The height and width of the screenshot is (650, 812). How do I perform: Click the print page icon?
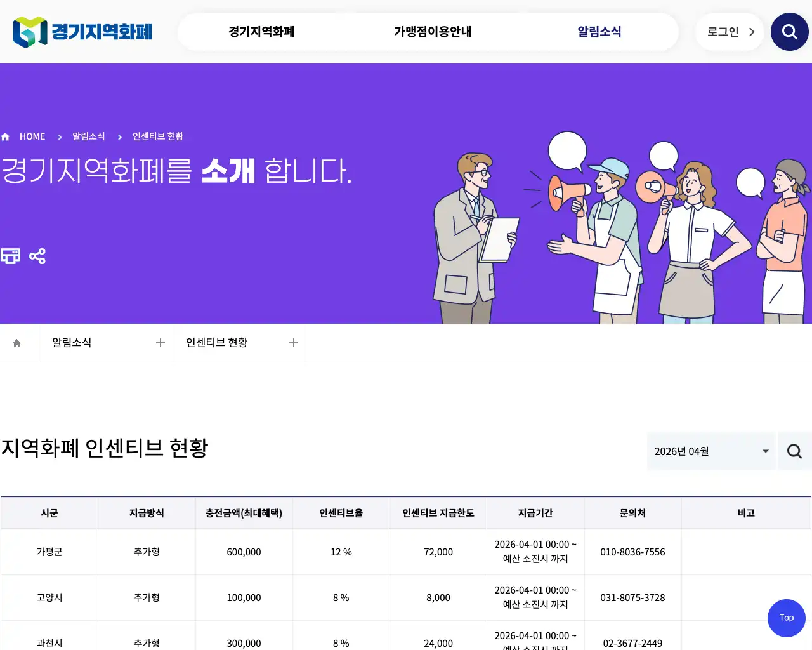[10, 256]
